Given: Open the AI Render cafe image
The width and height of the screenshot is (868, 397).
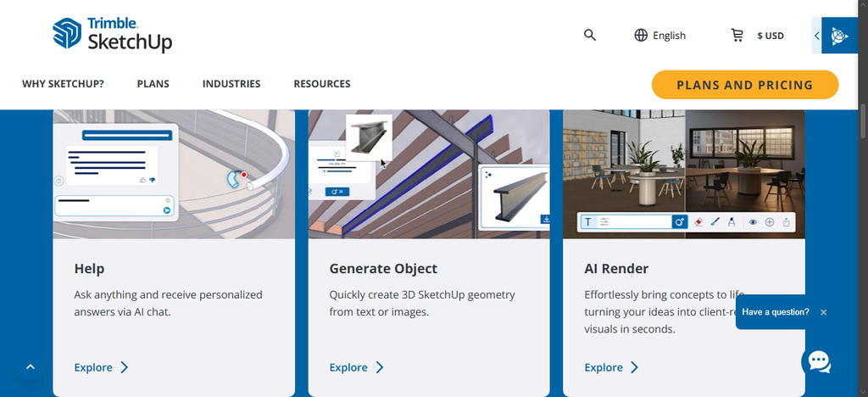Looking at the screenshot, I should (x=684, y=174).
